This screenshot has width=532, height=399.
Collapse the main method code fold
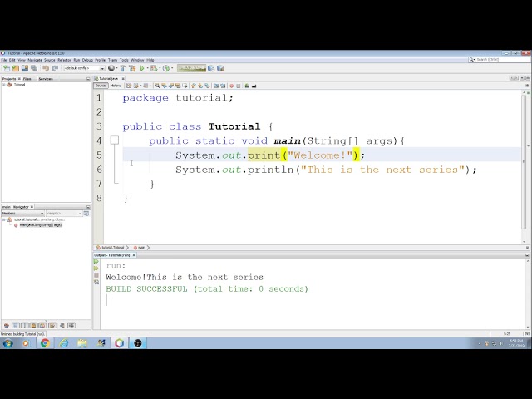coord(115,140)
